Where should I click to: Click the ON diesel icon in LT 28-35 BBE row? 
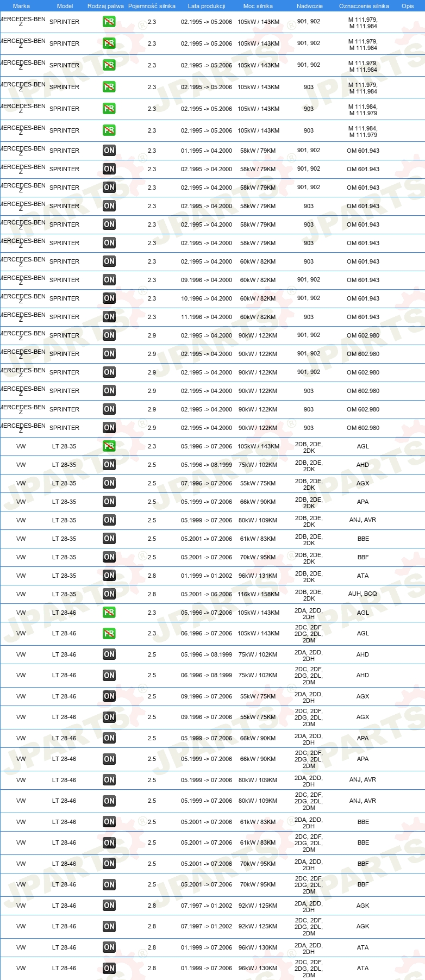(x=109, y=539)
